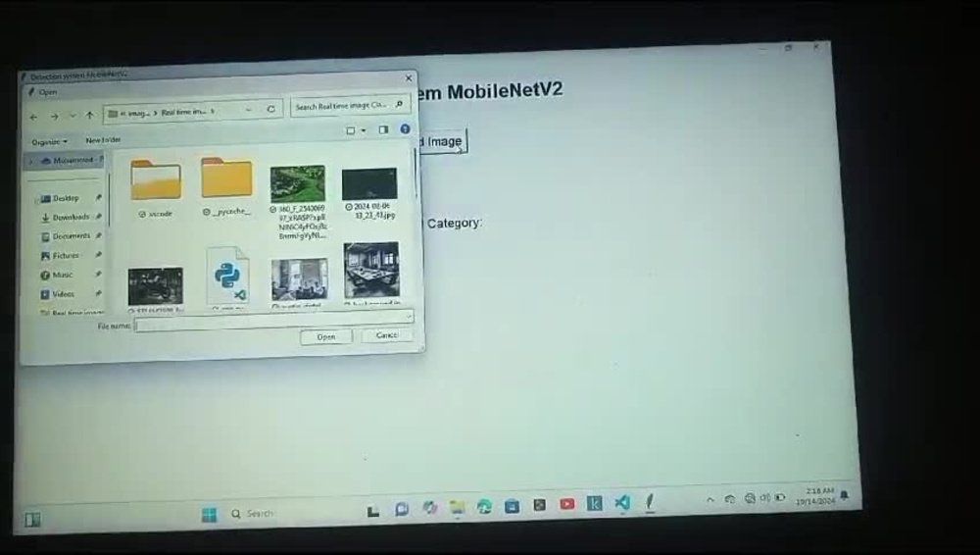Go up one folder level
The width and height of the screenshot is (980, 555).
(x=89, y=115)
